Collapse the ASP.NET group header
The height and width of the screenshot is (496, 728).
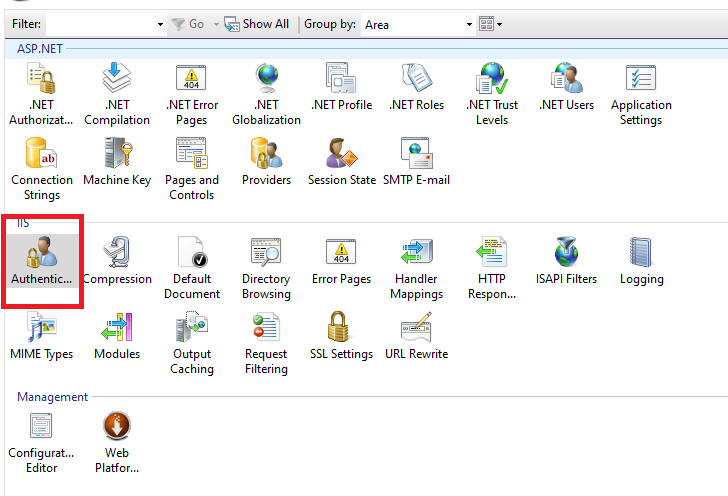pyautogui.click(x=39, y=49)
